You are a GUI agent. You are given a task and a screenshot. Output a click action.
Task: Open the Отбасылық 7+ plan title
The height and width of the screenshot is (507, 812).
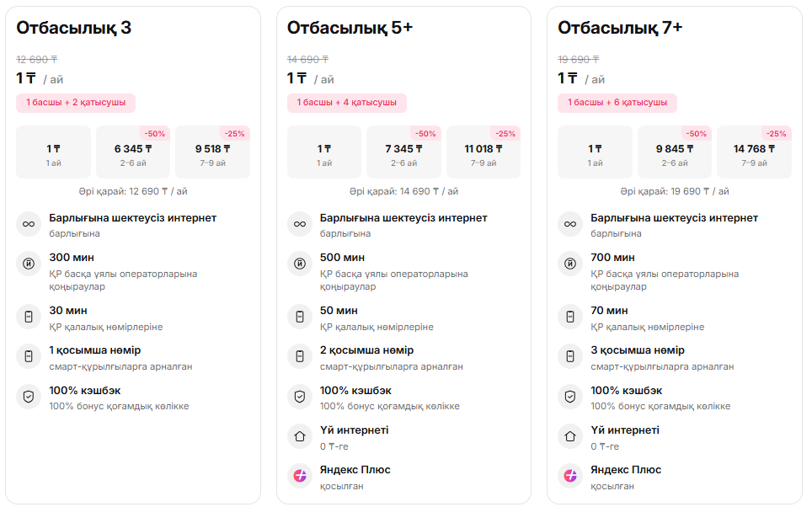620,28
